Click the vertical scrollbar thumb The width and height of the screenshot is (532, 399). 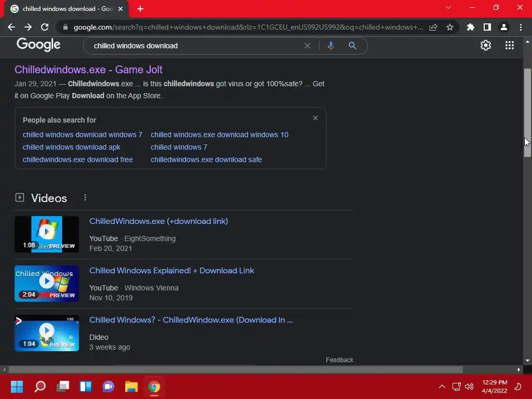tap(527, 113)
